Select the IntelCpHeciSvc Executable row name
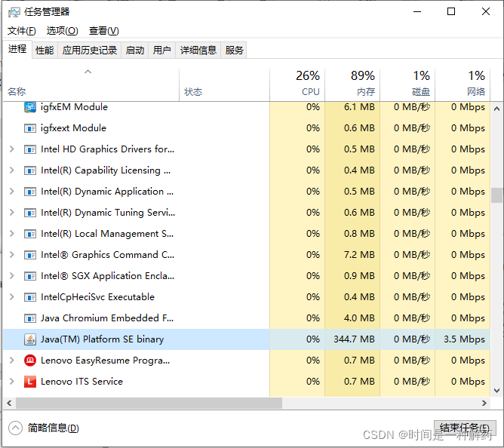504x448 pixels. (x=98, y=297)
